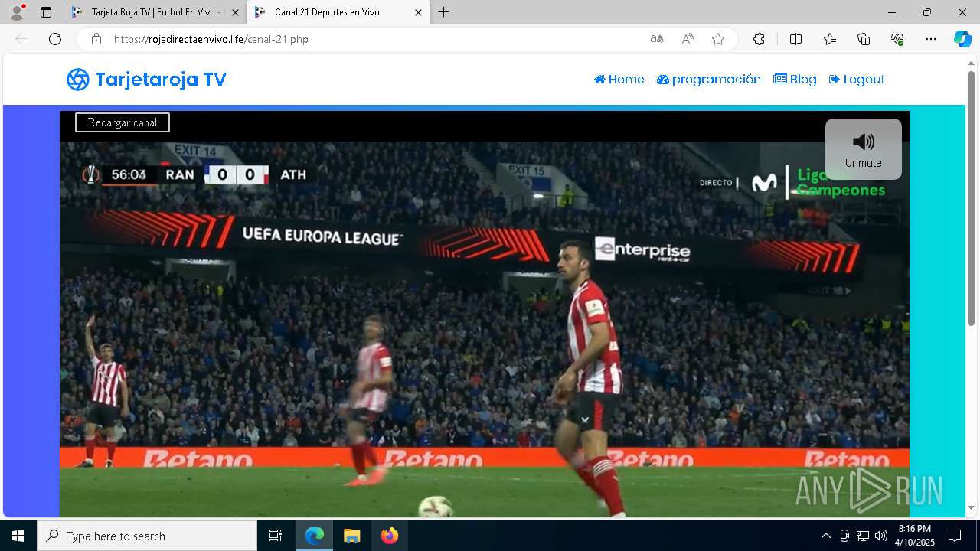Image resolution: width=980 pixels, height=551 pixels.
Task: Open the notification center icon
Action: point(955,536)
